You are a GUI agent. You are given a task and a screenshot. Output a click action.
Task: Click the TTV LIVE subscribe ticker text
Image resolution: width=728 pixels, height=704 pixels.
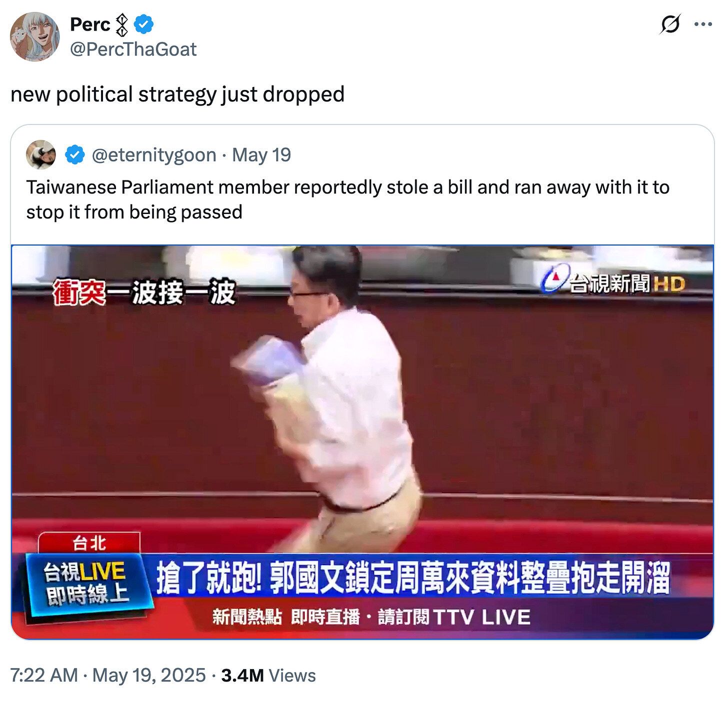pyautogui.click(x=371, y=617)
